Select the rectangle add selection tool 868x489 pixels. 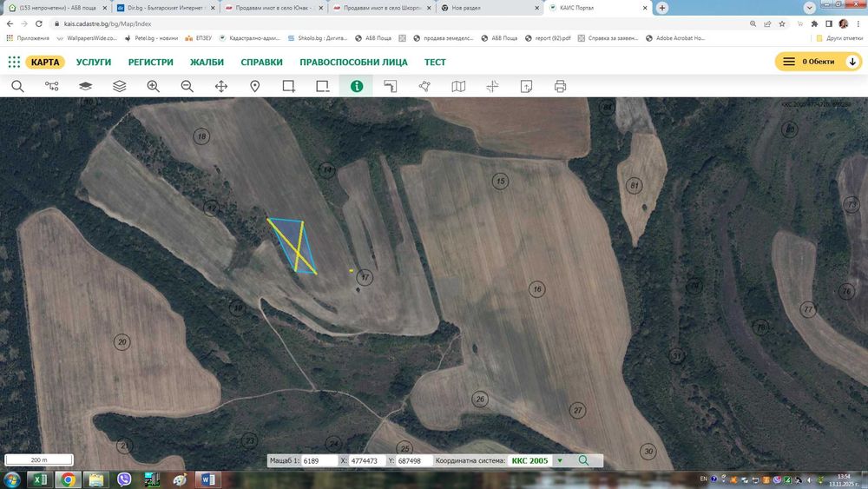pyautogui.click(x=288, y=86)
